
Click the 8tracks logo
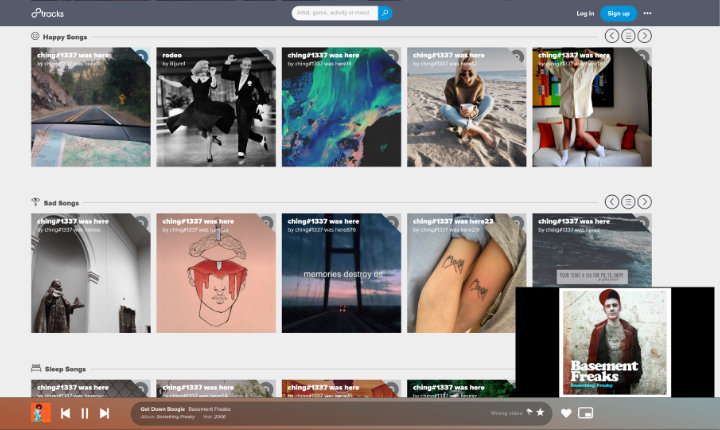click(47, 13)
